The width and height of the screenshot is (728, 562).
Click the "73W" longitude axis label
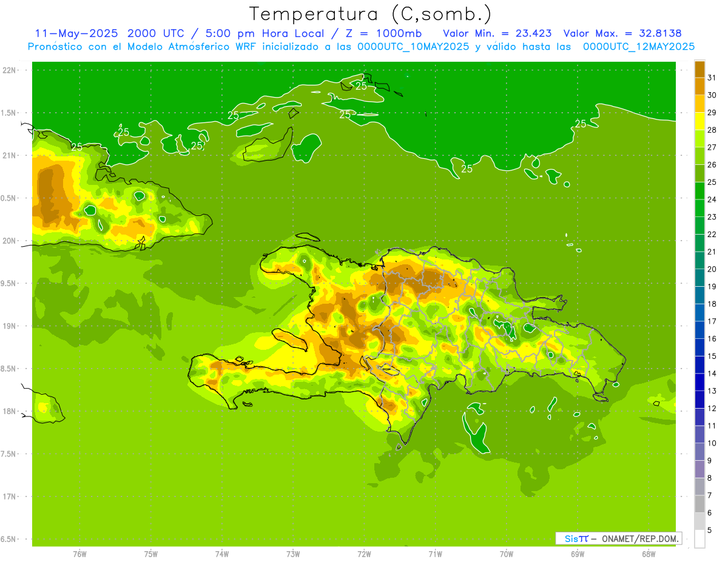pos(293,554)
